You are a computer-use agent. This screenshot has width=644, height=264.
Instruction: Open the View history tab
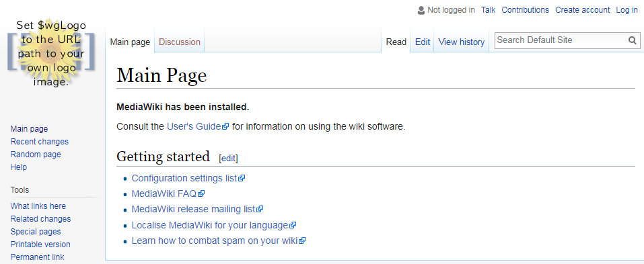click(461, 42)
